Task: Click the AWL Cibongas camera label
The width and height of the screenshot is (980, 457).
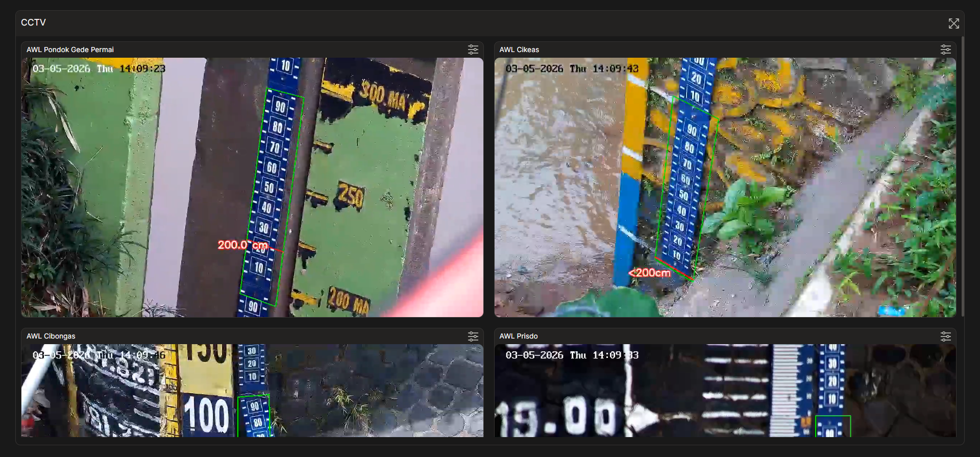Action: pos(51,336)
